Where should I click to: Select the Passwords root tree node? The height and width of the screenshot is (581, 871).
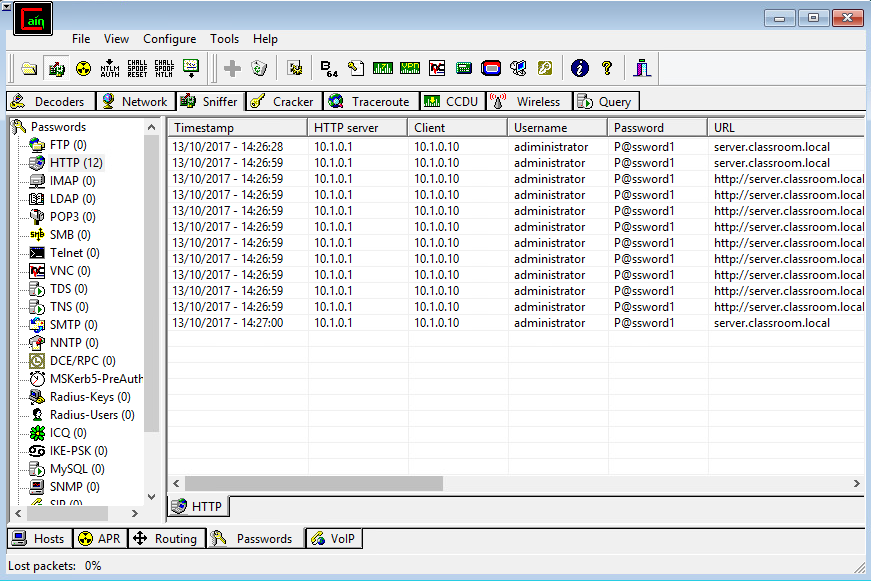(58, 127)
